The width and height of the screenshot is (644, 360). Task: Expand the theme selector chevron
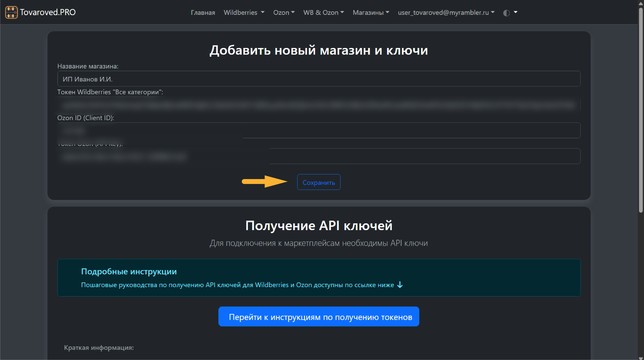[x=516, y=12]
